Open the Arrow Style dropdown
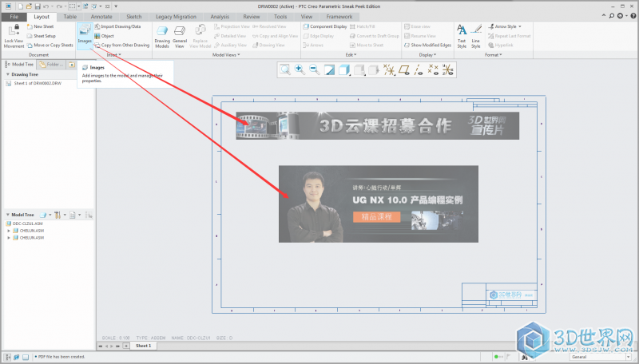Screen dimensions: 639x364 click(x=505, y=26)
